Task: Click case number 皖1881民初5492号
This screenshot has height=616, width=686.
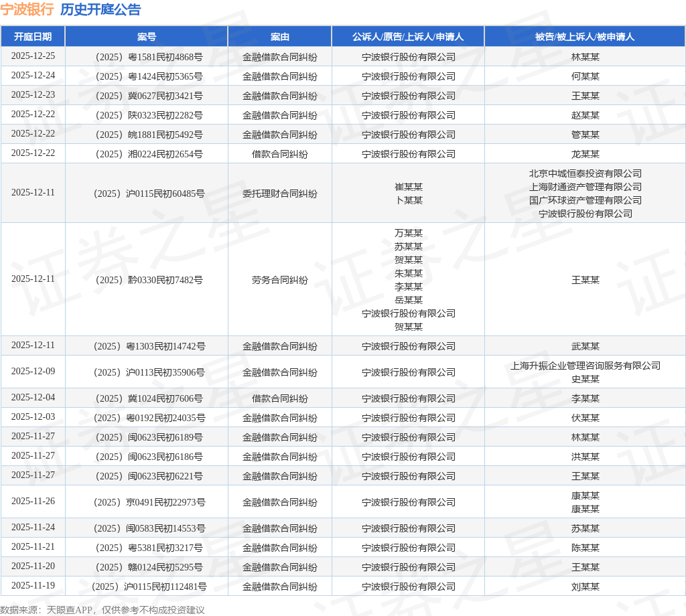Action: coord(149,135)
